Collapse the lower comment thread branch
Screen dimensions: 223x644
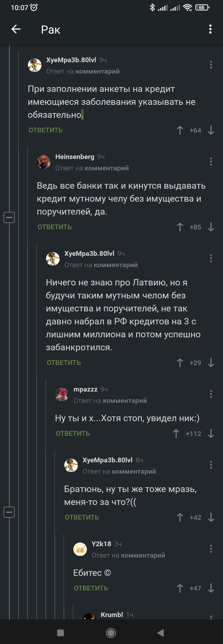[x=9, y=512]
